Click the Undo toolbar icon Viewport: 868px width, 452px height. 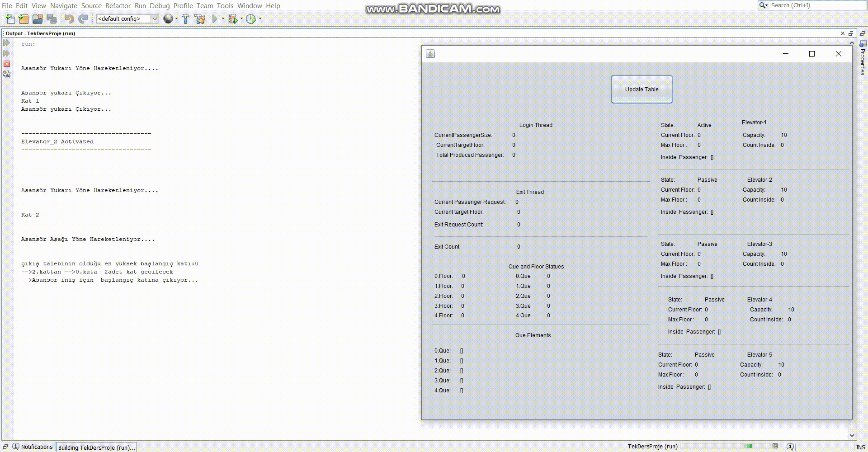(x=69, y=19)
